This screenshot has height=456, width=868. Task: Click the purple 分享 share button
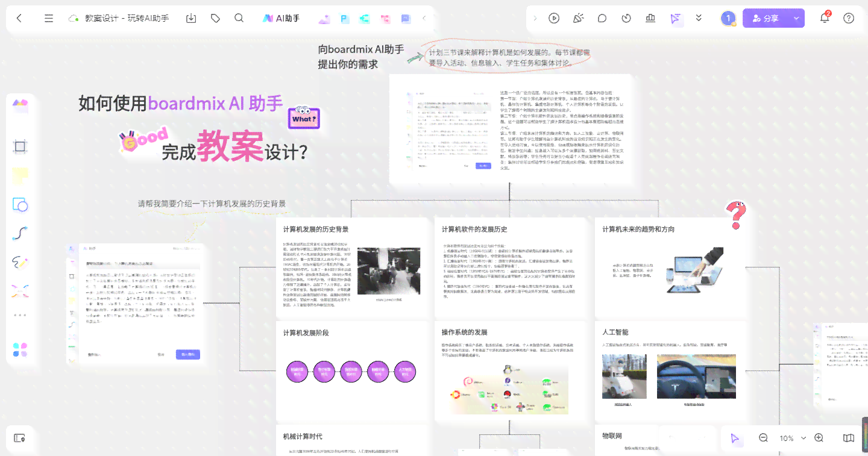click(x=765, y=18)
